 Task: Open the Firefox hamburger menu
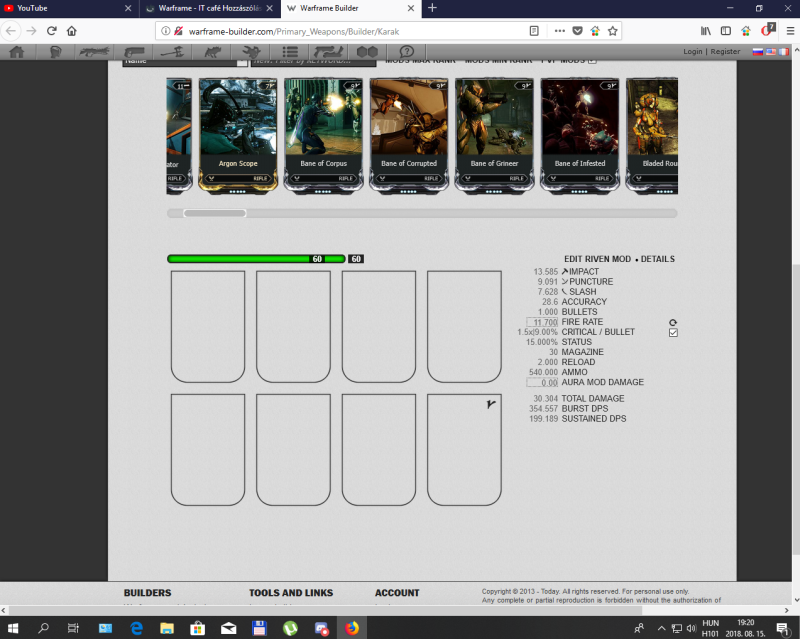pos(790,31)
